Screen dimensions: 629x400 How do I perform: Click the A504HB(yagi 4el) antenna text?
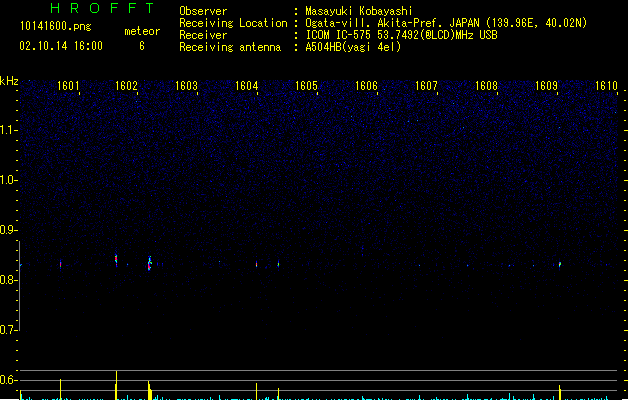pyautogui.click(x=353, y=47)
